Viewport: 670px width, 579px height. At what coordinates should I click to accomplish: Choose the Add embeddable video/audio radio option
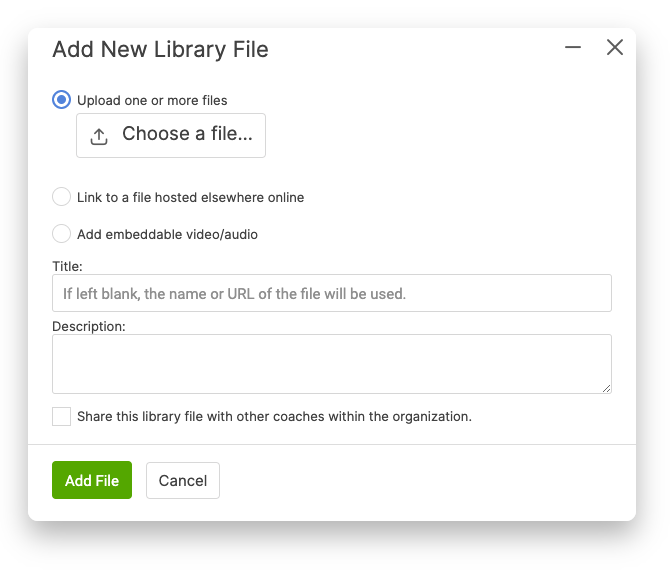(62, 233)
